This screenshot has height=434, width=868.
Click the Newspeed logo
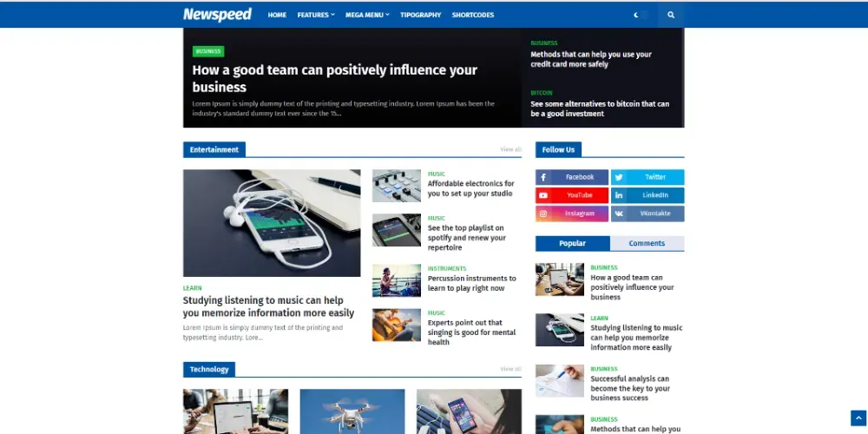[x=218, y=15]
